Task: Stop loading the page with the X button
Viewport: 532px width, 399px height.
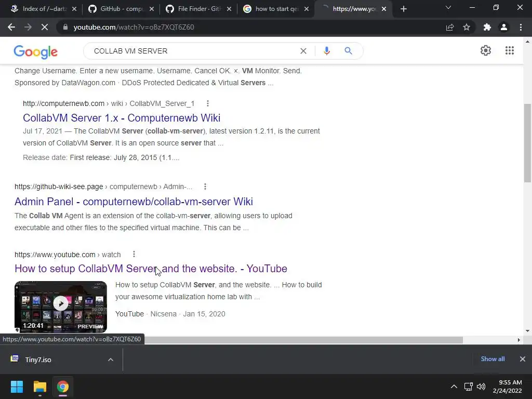Action: [45, 27]
